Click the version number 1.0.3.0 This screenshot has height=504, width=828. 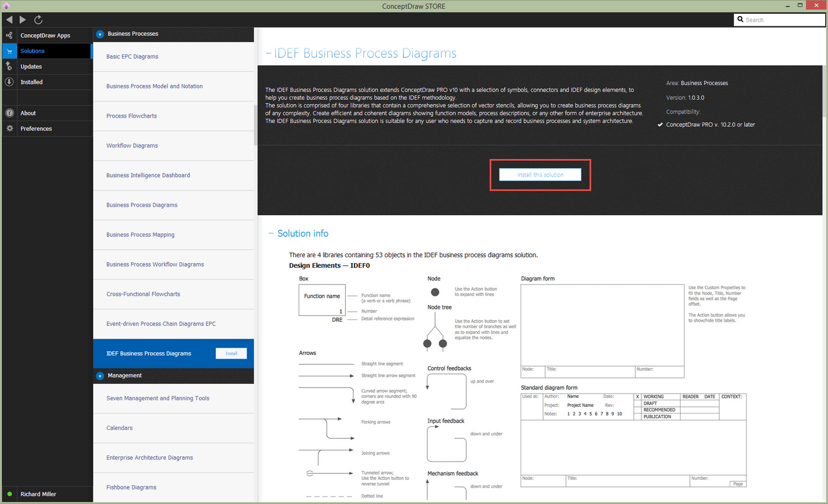pyautogui.click(x=696, y=98)
